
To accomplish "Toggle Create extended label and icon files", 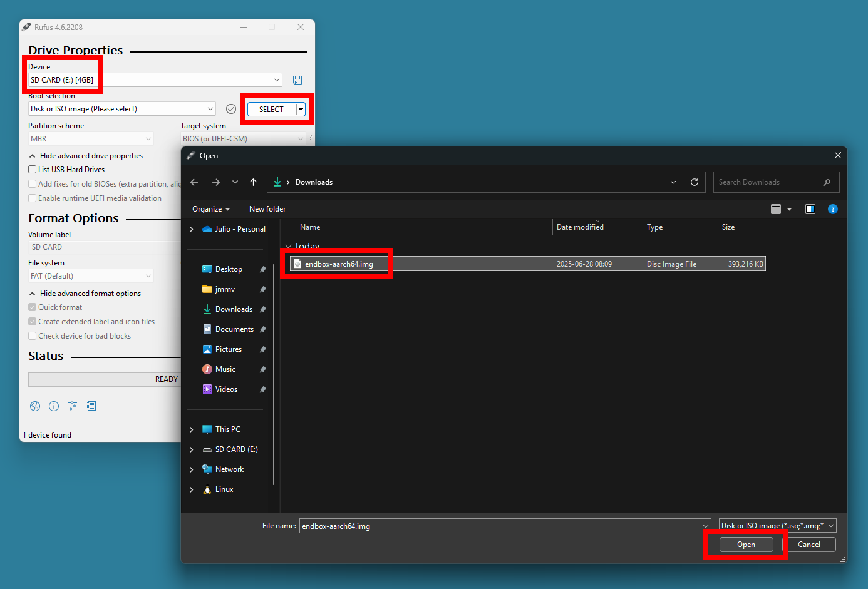I will click(32, 322).
